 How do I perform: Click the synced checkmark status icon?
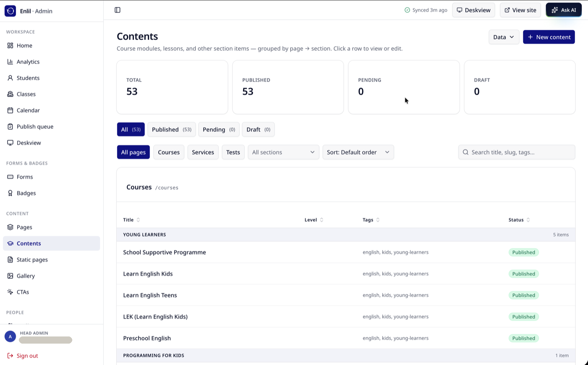pyautogui.click(x=407, y=10)
